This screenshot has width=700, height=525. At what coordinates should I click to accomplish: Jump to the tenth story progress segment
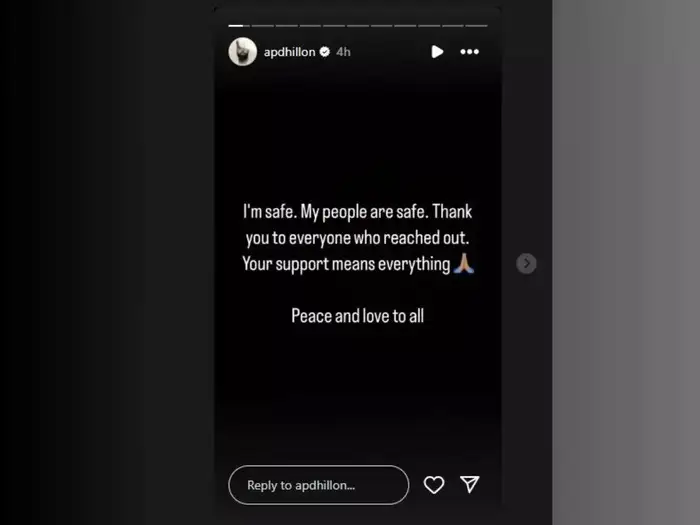coord(453,26)
